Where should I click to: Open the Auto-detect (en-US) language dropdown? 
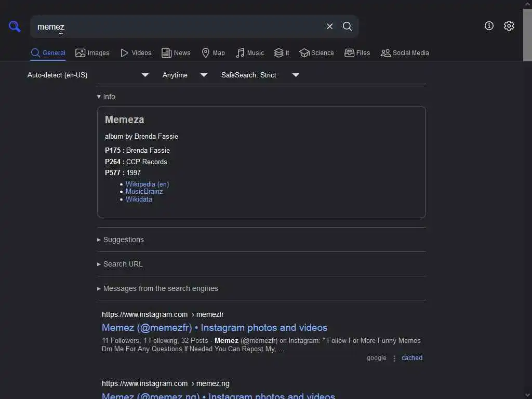coord(88,75)
